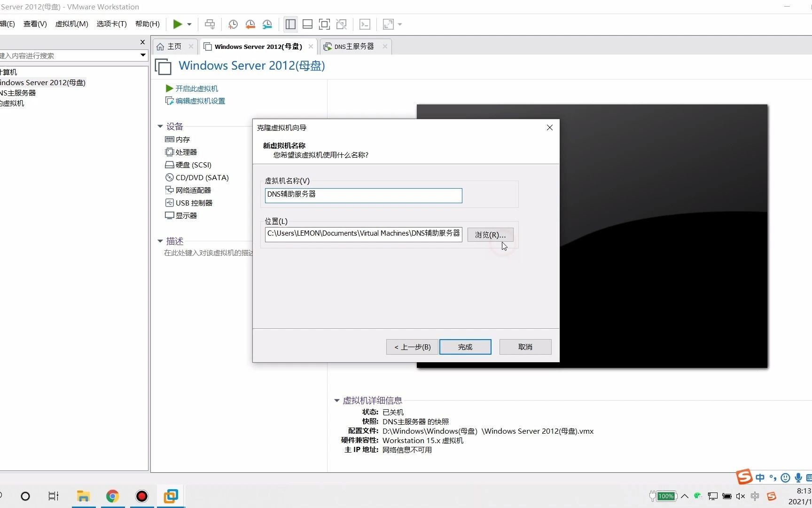Select the 处理器 device entry
Image resolution: width=812 pixels, height=508 pixels.
point(181,152)
